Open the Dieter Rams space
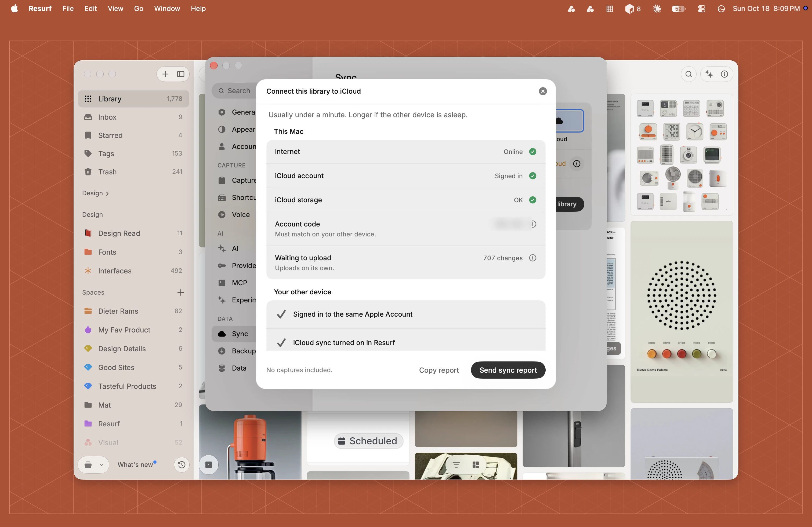 coord(133,311)
